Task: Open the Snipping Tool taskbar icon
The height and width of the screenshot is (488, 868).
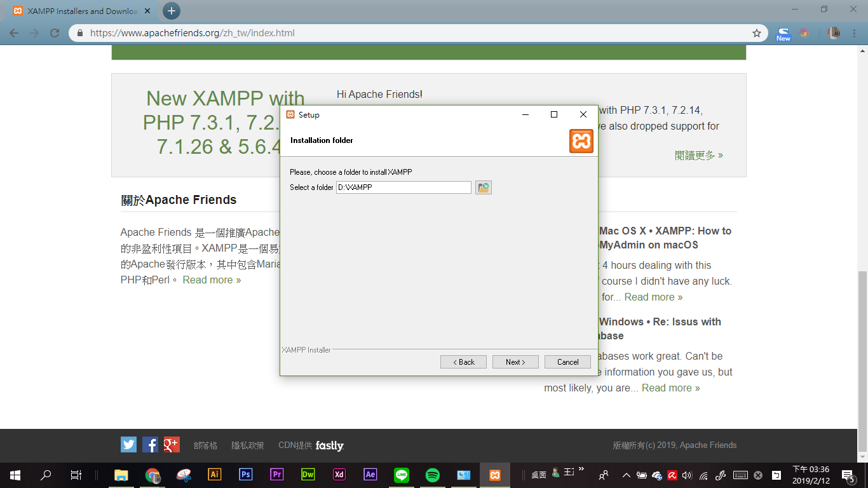Action: click(x=183, y=475)
